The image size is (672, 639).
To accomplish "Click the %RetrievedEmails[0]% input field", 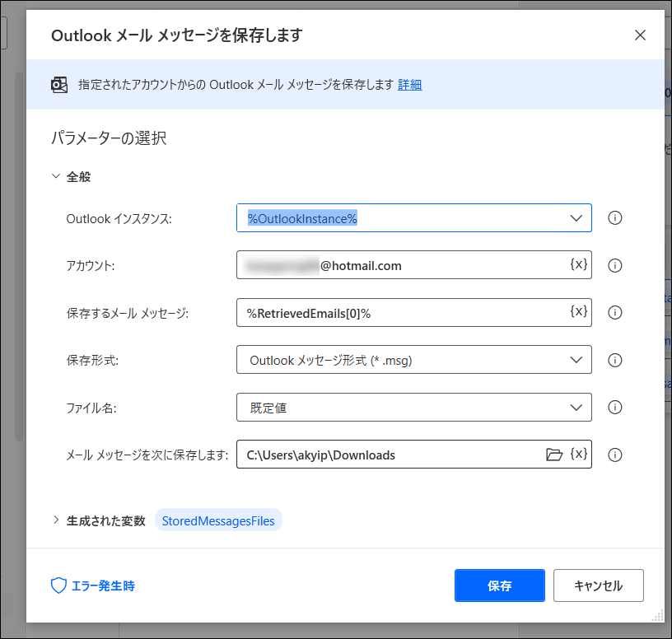I will [414, 312].
